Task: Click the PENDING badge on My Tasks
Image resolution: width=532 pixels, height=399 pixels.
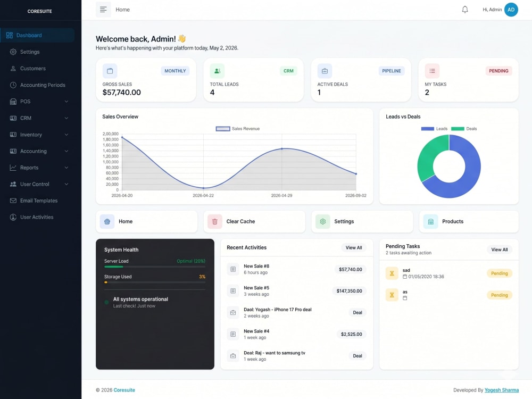Action: (x=498, y=71)
